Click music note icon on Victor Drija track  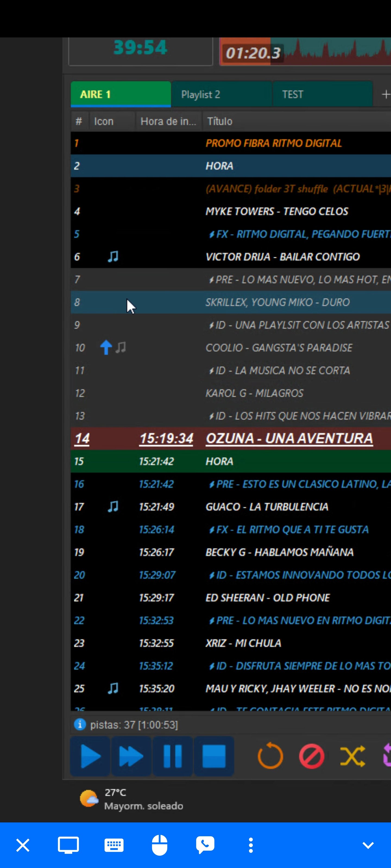point(113,257)
